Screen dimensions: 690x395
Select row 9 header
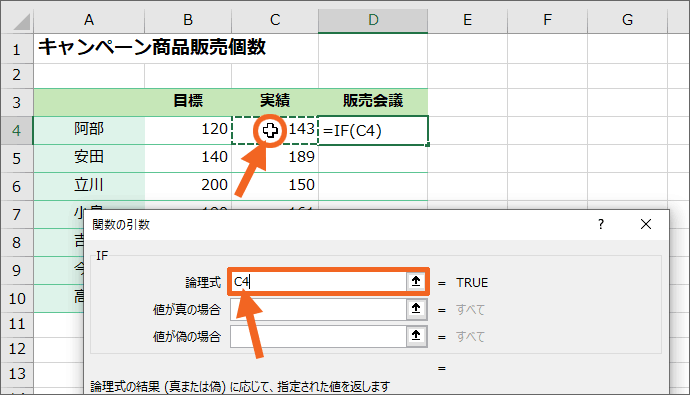17,271
